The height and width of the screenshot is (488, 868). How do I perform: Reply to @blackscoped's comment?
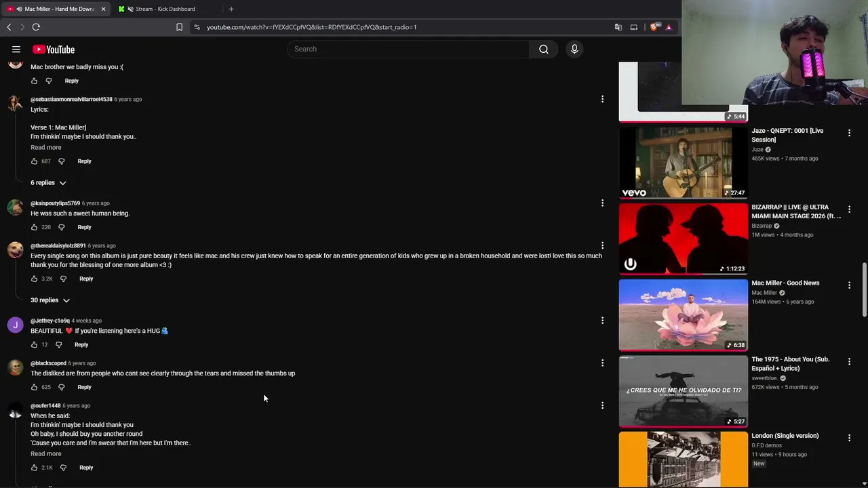[84, 387]
